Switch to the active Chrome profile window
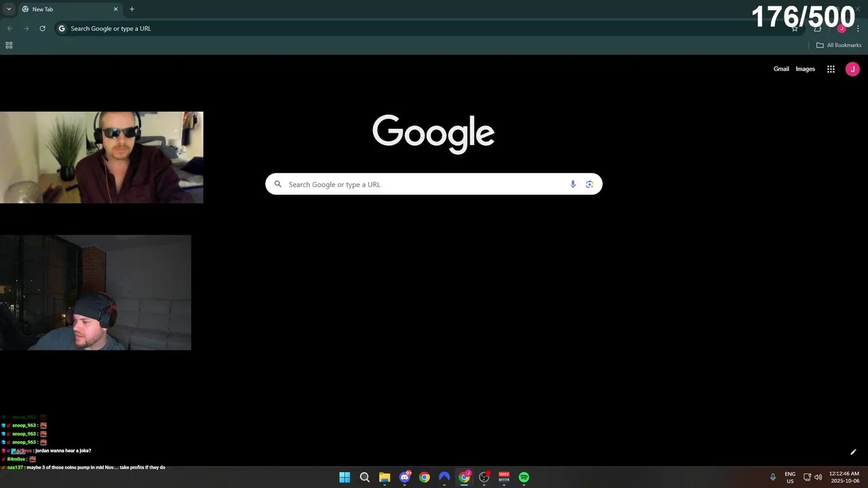Image resolution: width=868 pixels, height=488 pixels. pyautogui.click(x=465, y=477)
